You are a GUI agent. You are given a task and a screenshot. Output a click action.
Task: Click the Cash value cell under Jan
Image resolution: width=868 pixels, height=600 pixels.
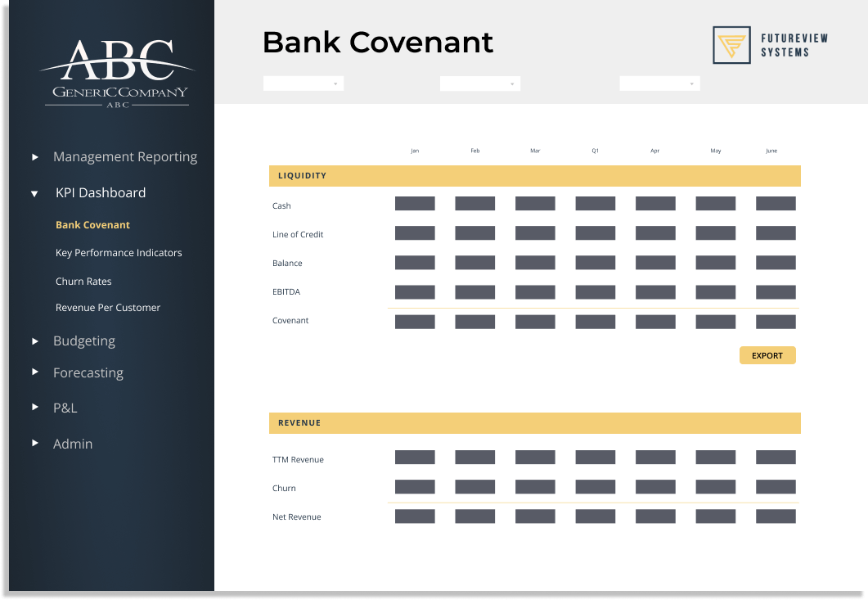(x=415, y=203)
